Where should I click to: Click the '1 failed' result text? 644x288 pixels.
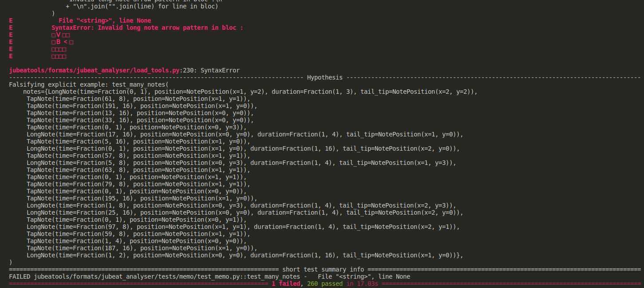point(286,284)
